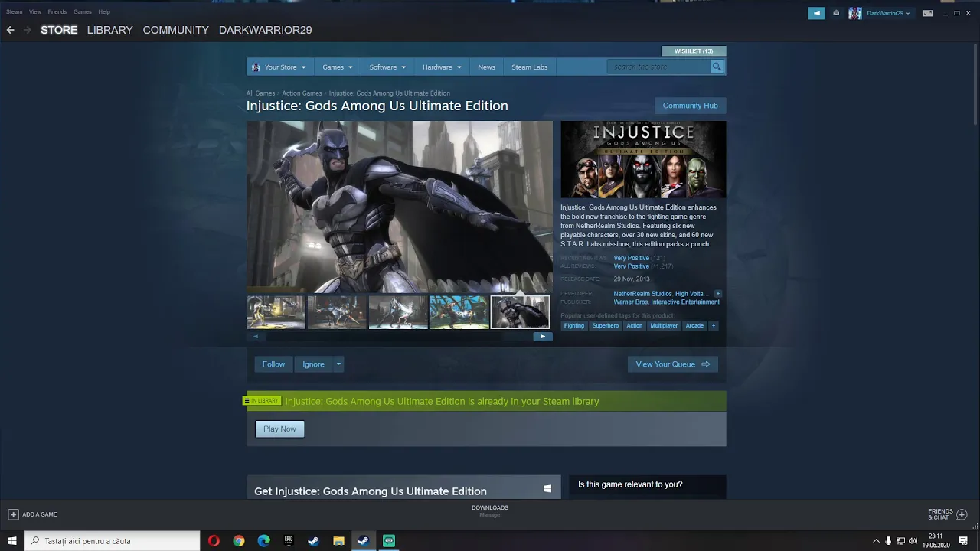Open NetherRealm Studios developer link
This screenshot has width=980, height=551.
(x=642, y=294)
